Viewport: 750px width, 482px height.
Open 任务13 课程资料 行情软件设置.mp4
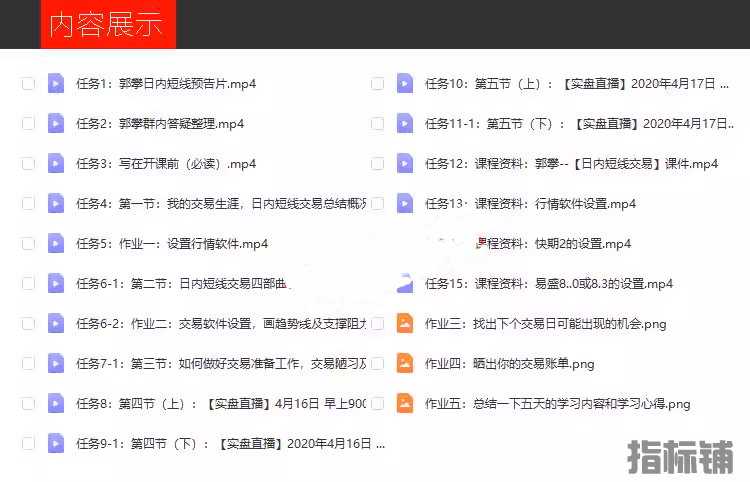point(530,204)
